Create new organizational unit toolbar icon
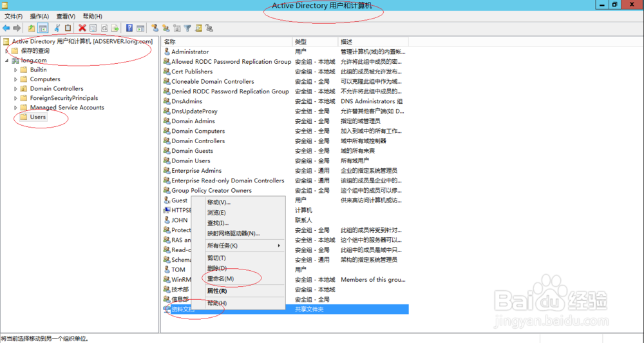The image size is (644, 343). point(177,28)
